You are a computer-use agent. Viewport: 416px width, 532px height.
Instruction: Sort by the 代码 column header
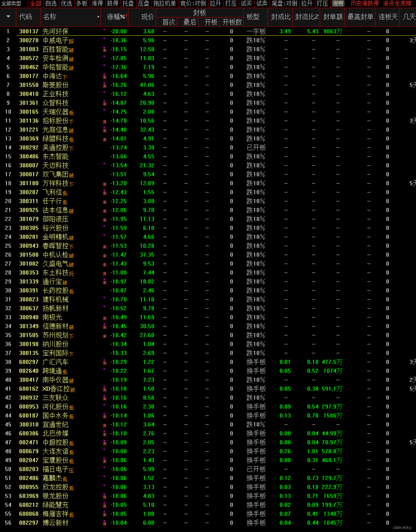pos(25,17)
